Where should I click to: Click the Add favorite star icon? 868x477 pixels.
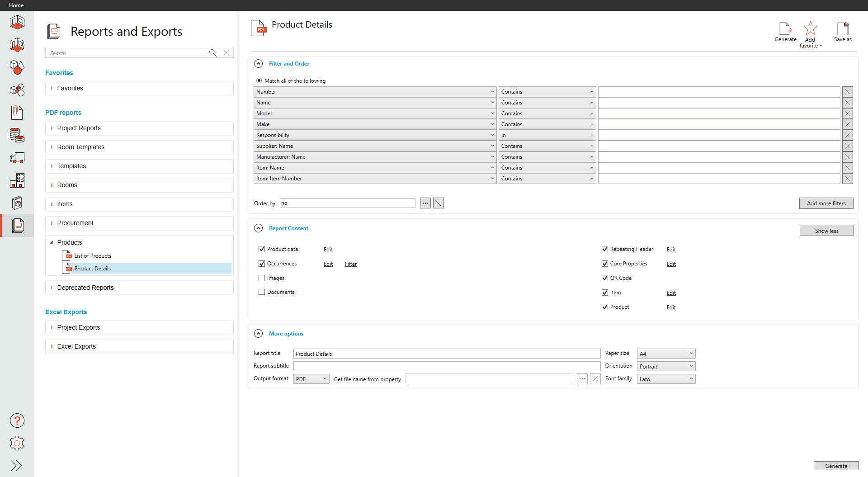pos(810,29)
